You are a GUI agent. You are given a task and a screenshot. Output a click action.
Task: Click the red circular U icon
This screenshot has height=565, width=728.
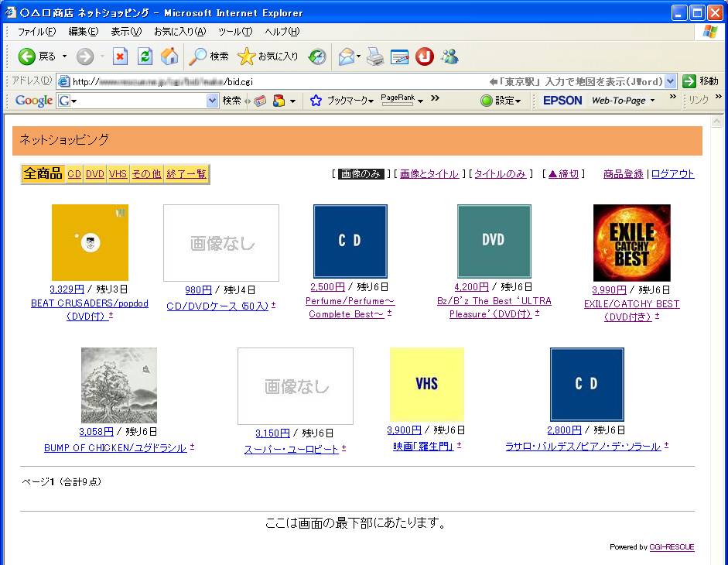425,56
